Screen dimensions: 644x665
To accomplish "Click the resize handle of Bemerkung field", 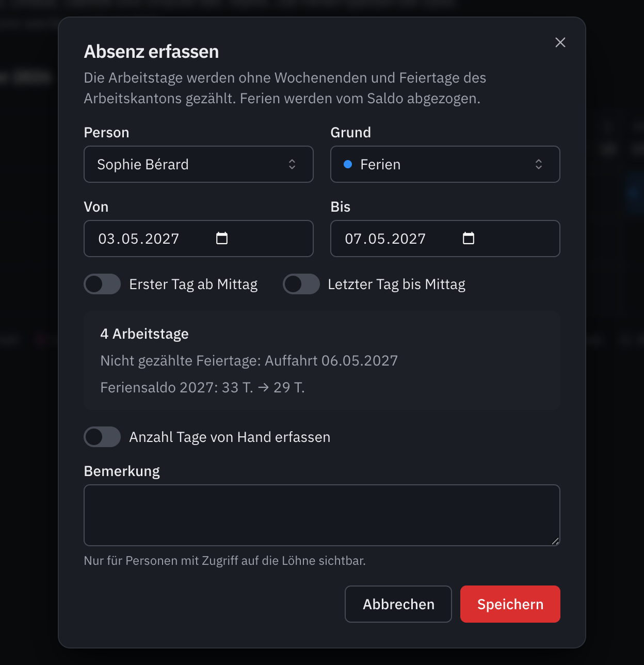I will pyautogui.click(x=555, y=541).
